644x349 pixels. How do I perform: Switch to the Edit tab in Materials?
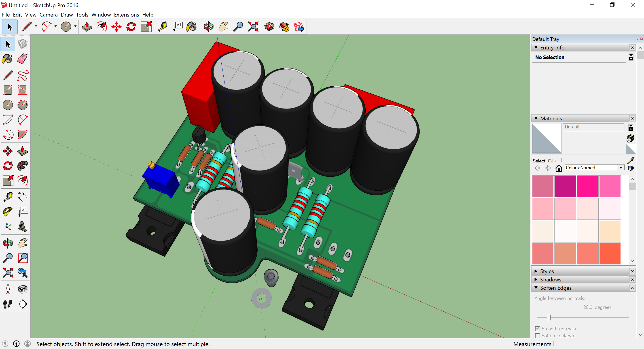[x=552, y=161]
